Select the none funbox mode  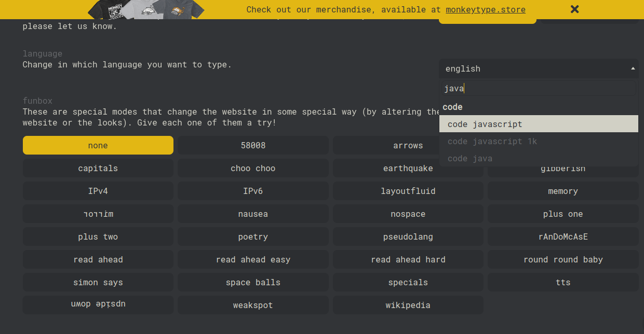tap(98, 145)
